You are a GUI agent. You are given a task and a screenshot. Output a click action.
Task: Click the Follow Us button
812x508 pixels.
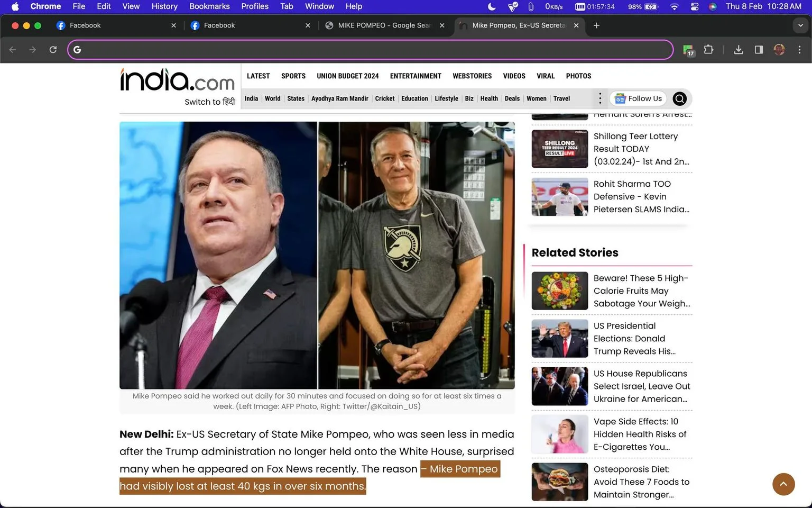[x=638, y=98]
